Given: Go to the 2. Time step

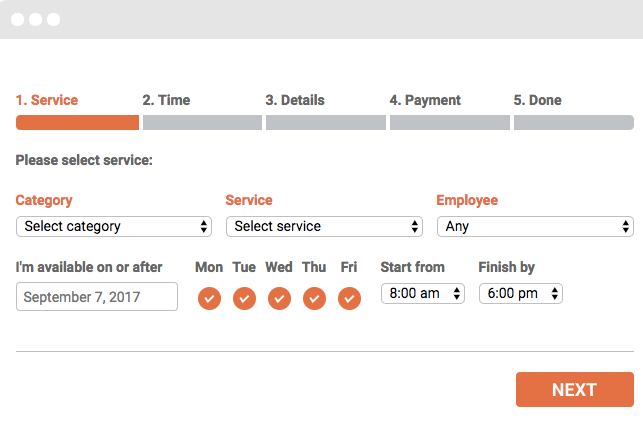Looking at the screenshot, I should point(166,100).
